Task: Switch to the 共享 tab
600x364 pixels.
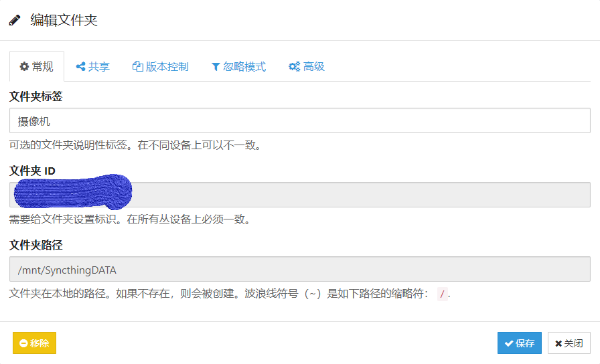Action: pyautogui.click(x=92, y=67)
